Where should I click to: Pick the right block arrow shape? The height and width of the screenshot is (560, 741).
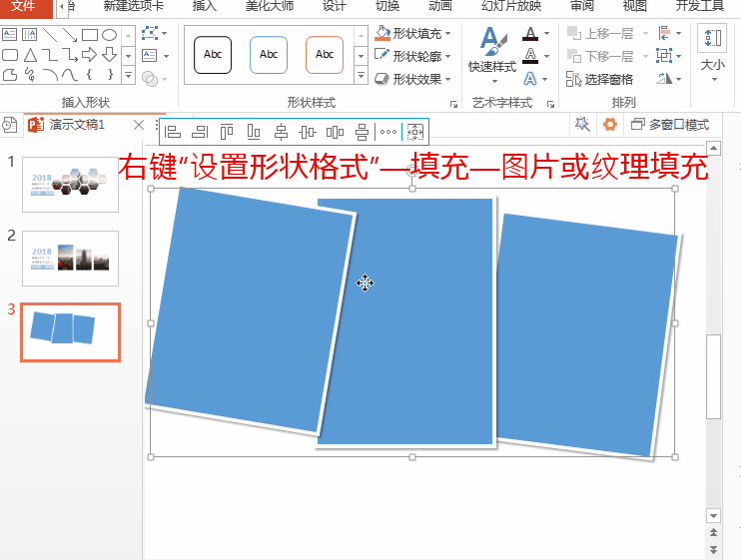[x=89, y=55]
